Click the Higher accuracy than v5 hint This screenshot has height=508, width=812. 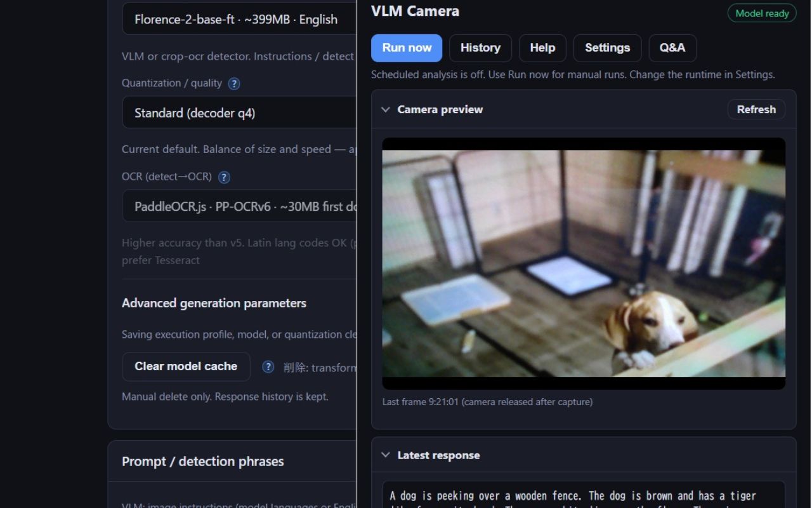[239, 251]
